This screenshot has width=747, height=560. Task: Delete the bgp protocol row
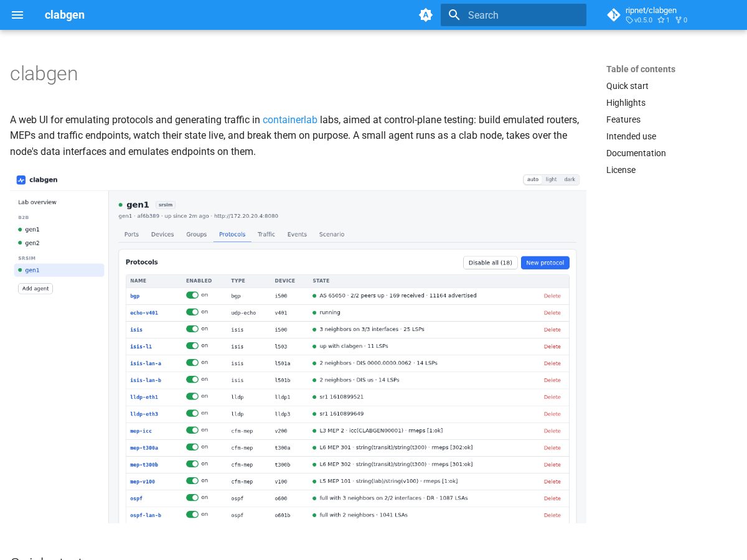[552, 296]
